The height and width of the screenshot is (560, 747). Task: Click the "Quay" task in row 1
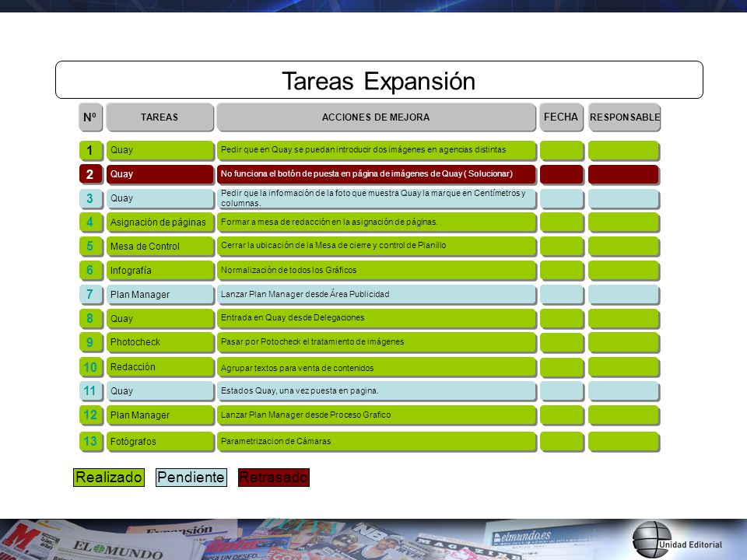coord(160,150)
